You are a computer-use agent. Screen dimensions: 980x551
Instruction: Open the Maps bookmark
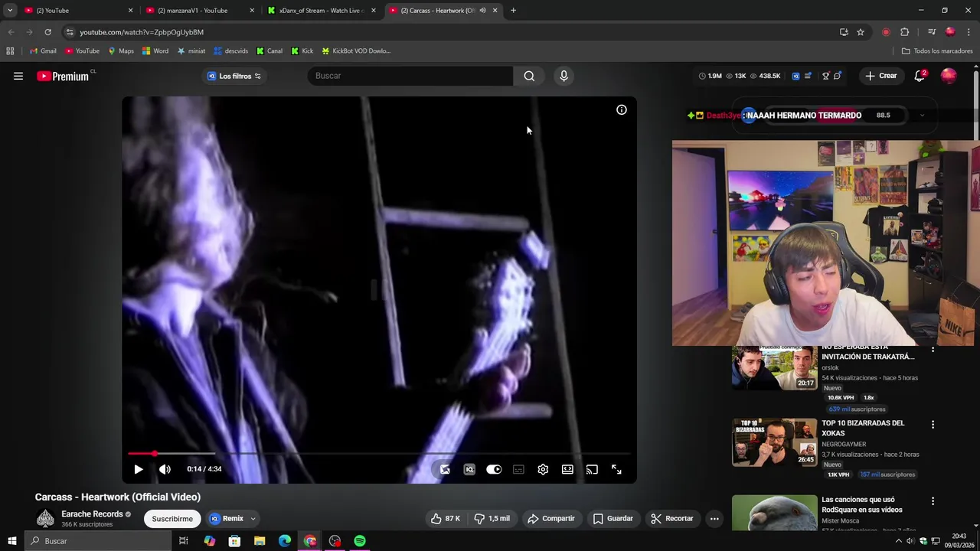click(121, 51)
